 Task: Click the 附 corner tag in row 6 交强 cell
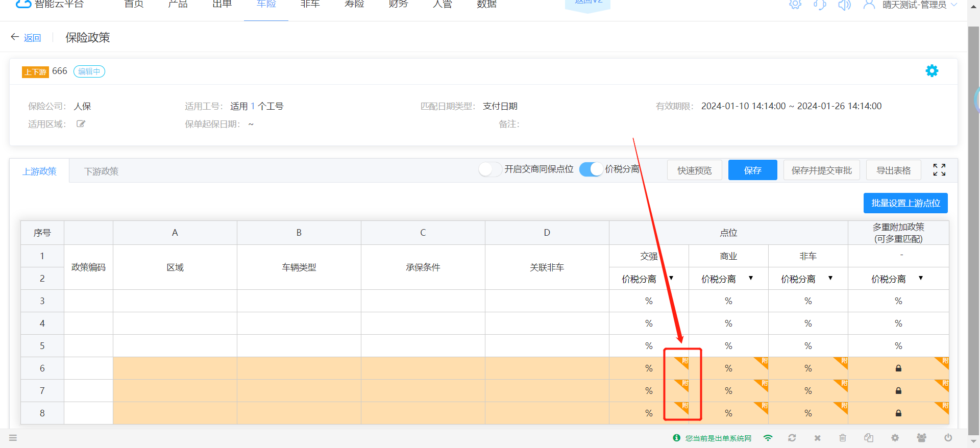tap(683, 362)
